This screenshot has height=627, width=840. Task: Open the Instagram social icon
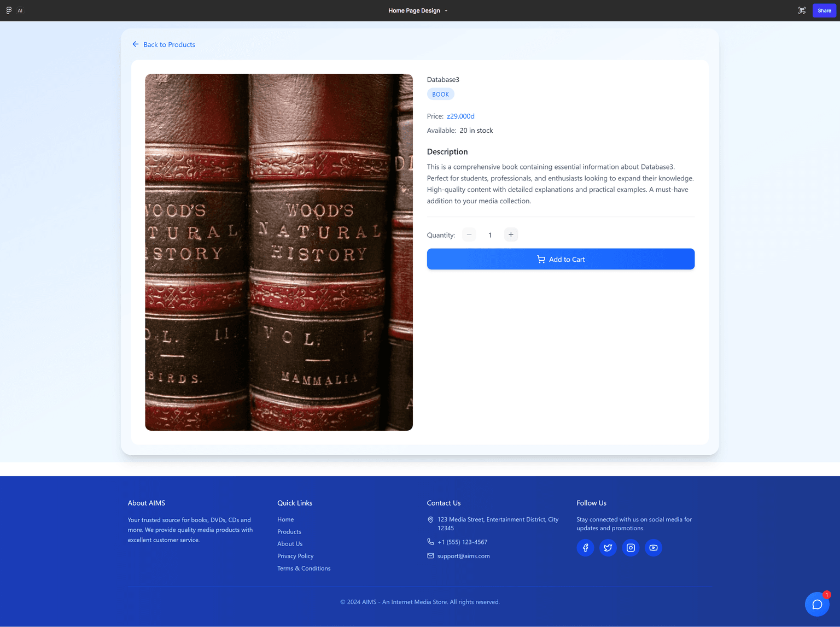click(x=631, y=548)
